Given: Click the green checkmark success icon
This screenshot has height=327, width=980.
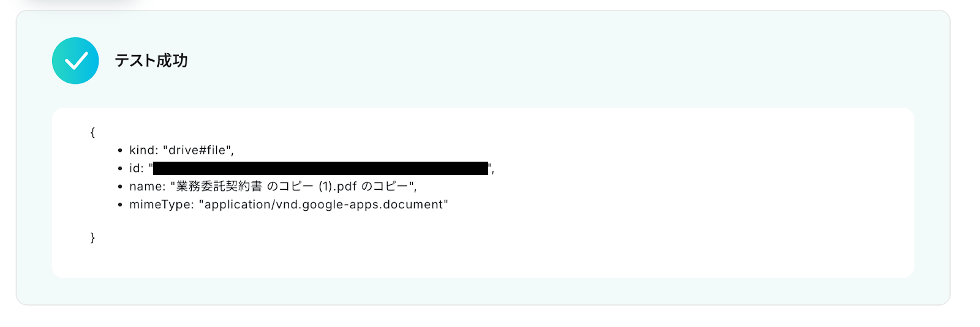Looking at the screenshot, I should coord(75,61).
